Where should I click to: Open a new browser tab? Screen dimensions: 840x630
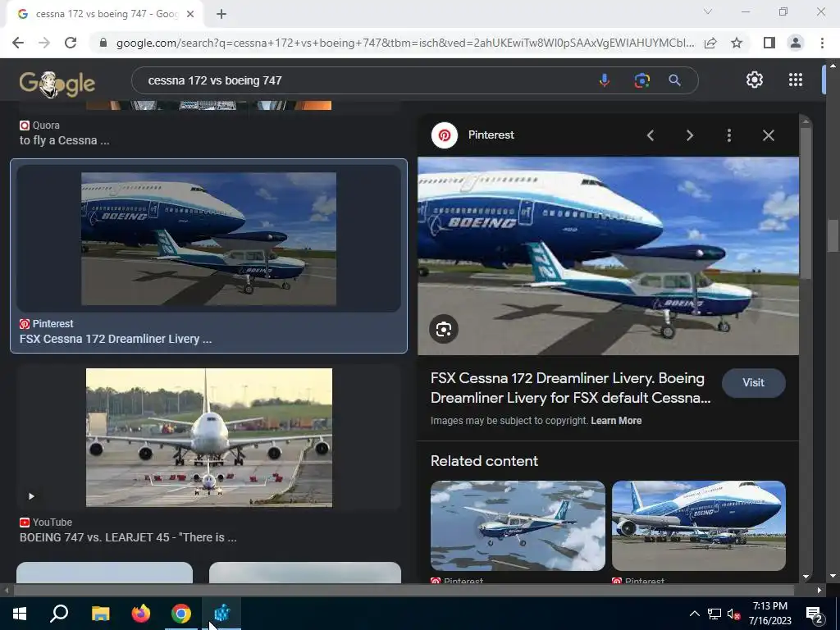(x=221, y=14)
